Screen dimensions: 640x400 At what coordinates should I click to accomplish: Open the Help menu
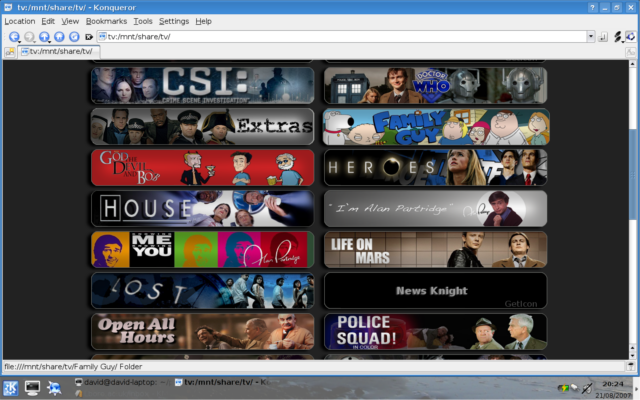point(203,21)
